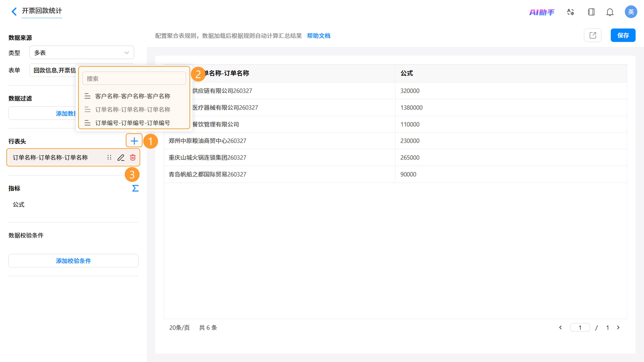Image resolution: width=644 pixels, height=362 pixels.
Task: Go back using the left arrow icon
Action: coord(14,11)
